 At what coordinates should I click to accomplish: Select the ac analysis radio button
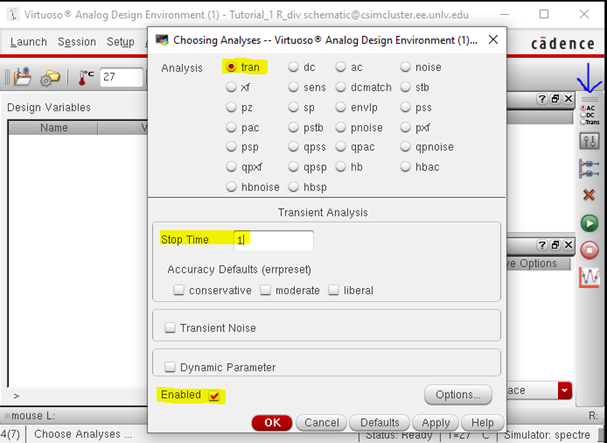pos(341,67)
